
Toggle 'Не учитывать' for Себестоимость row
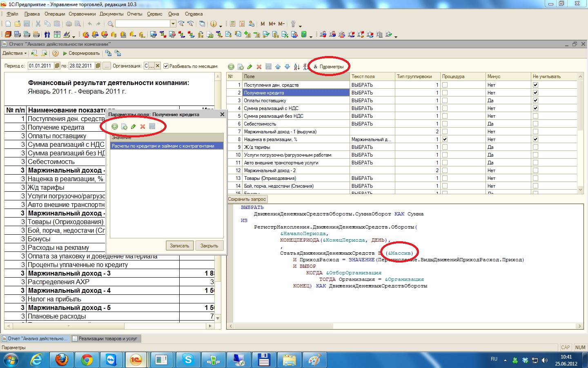(x=535, y=124)
